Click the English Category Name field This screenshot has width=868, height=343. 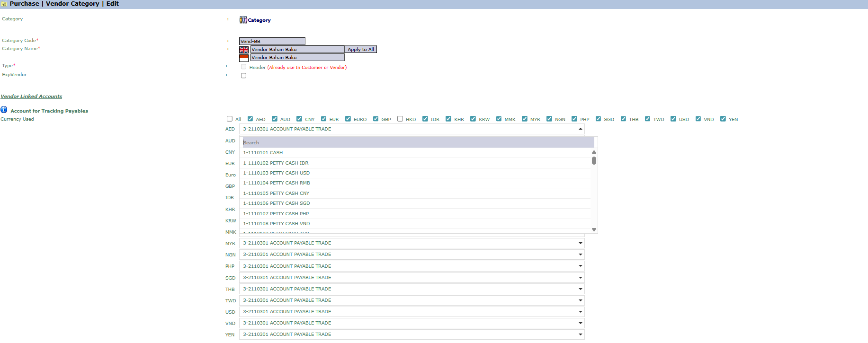coord(297,50)
